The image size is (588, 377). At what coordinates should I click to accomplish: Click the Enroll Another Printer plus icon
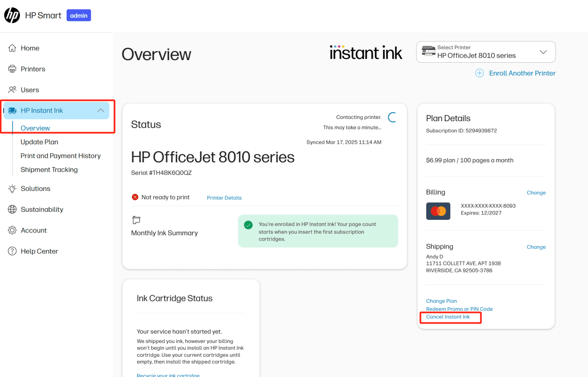click(480, 73)
